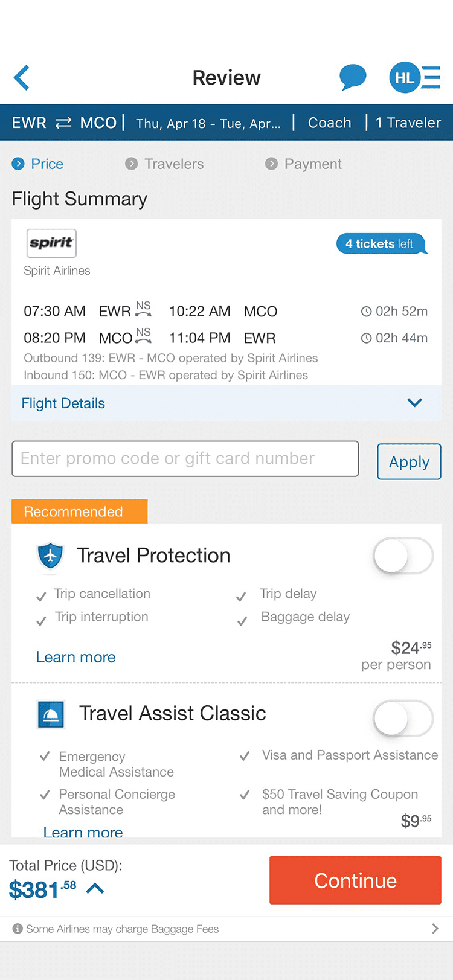Select the Price step tab

pyautogui.click(x=37, y=164)
